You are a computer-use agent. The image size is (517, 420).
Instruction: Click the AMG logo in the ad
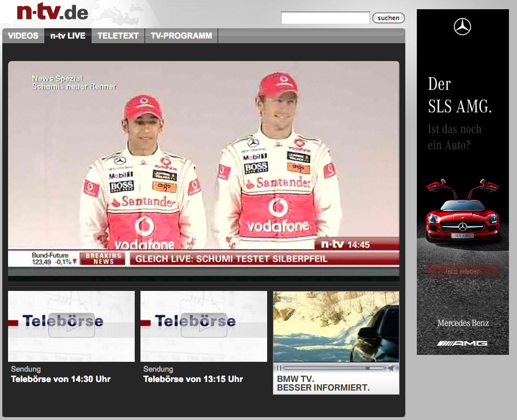[x=462, y=343]
